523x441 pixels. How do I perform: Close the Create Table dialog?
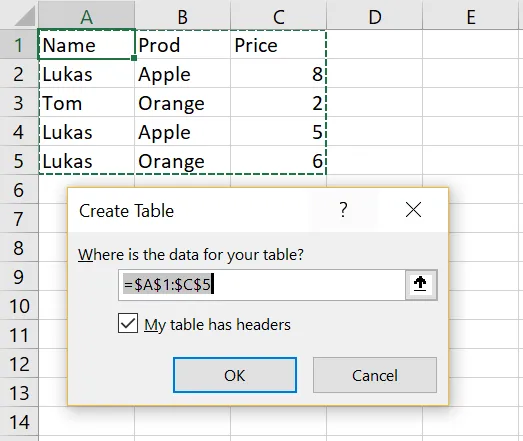point(413,210)
